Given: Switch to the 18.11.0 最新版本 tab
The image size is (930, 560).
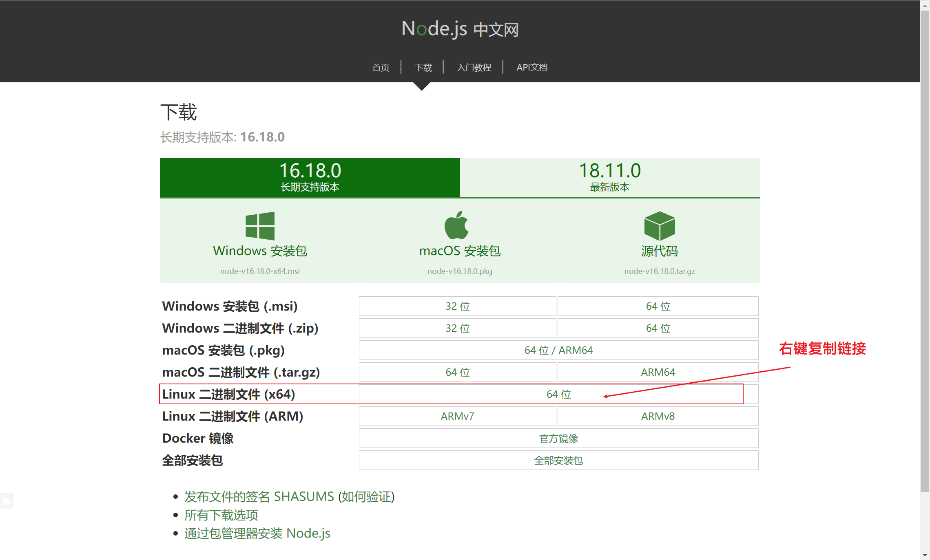Looking at the screenshot, I should tap(609, 178).
